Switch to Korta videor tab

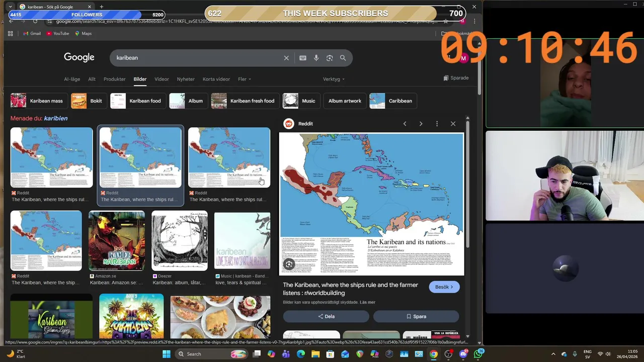coord(216,79)
